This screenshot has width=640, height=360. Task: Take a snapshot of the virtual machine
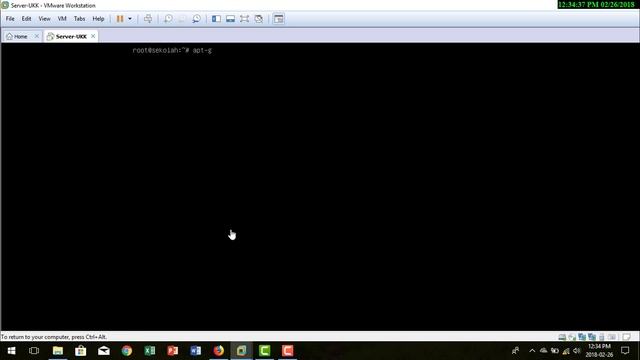168,19
